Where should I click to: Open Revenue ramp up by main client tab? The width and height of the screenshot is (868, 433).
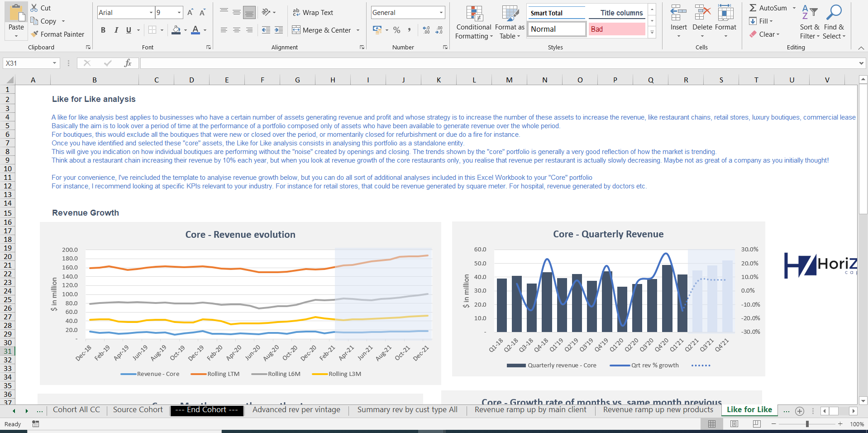click(x=530, y=409)
